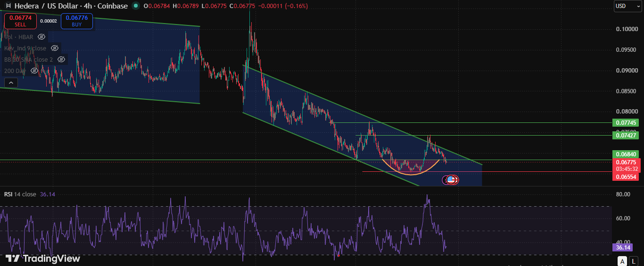Screen dimensions: 644x266
Task: Click the current price 0.06775 countdown label
Action: (626, 166)
